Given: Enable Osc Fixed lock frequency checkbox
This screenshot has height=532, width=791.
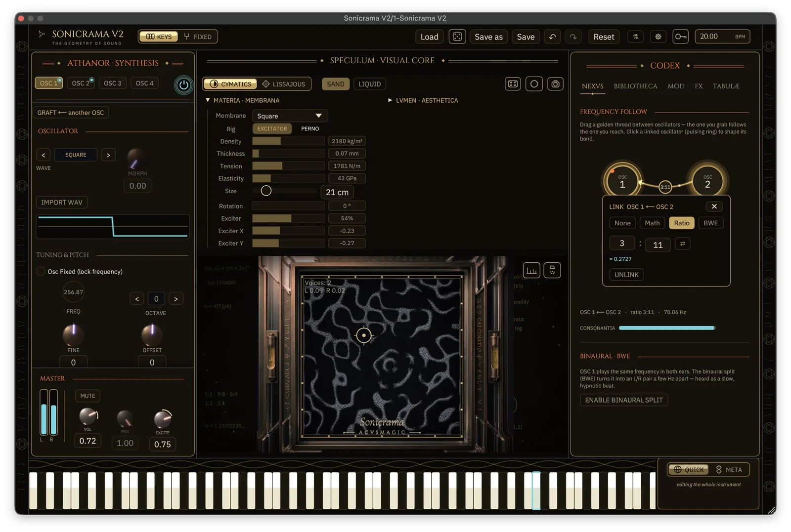Looking at the screenshot, I should [x=41, y=271].
